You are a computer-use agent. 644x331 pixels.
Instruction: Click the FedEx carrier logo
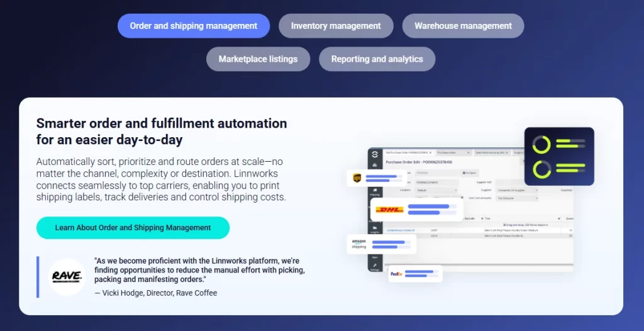(396, 274)
